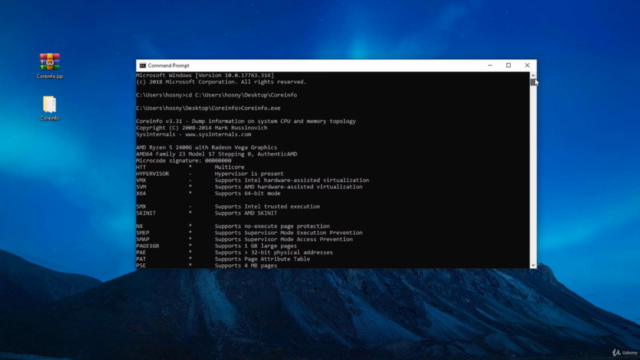Click the 'Hypervisor is present' row

point(210,173)
